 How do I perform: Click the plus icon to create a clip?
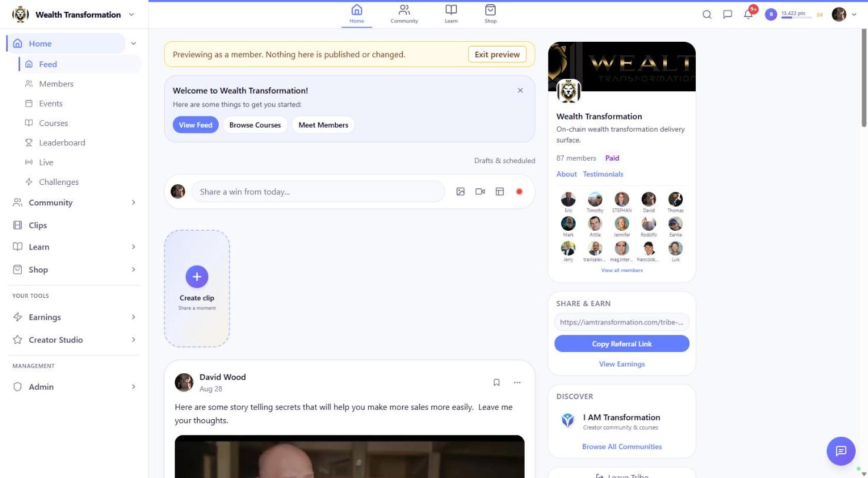[x=197, y=277]
